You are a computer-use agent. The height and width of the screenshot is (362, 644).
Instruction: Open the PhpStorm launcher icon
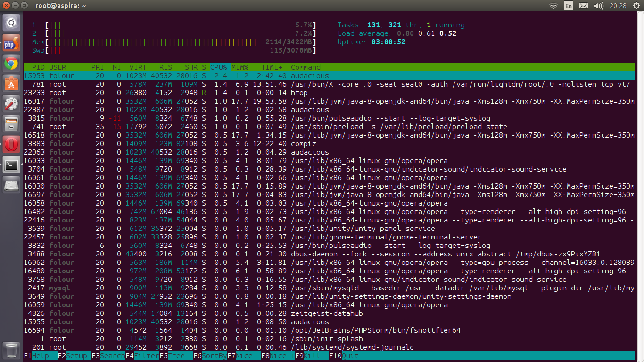pyautogui.click(x=11, y=43)
